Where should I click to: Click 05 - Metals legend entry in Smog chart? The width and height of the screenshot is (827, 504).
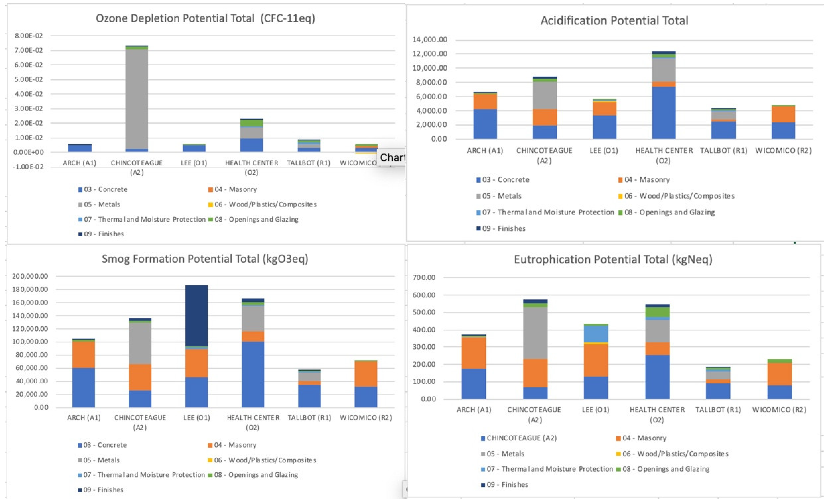(x=101, y=460)
